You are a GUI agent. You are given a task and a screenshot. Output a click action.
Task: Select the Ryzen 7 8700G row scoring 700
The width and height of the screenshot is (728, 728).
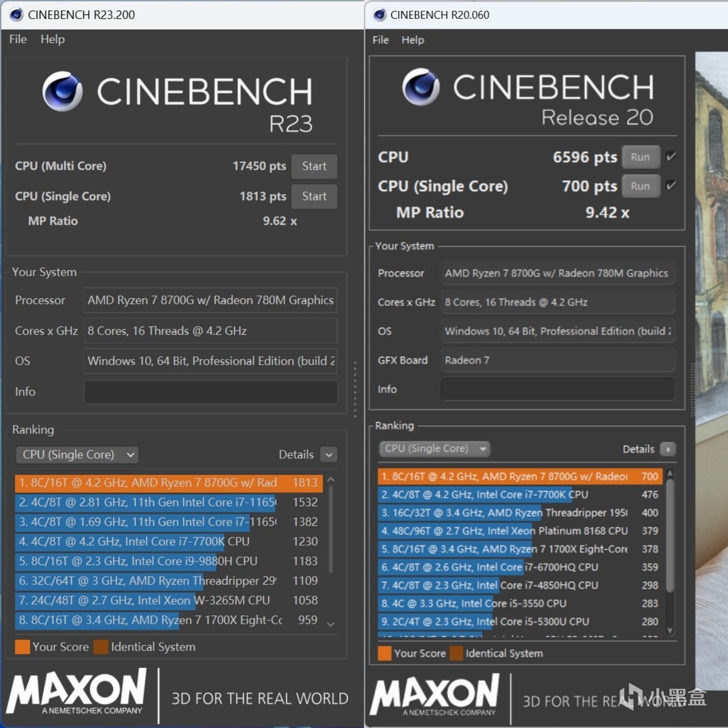click(x=521, y=477)
